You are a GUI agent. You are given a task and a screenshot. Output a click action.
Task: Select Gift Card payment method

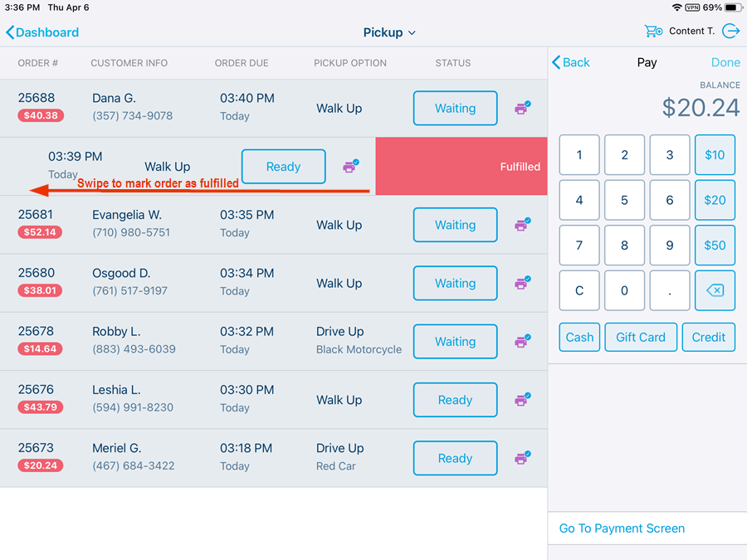(x=641, y=337)
